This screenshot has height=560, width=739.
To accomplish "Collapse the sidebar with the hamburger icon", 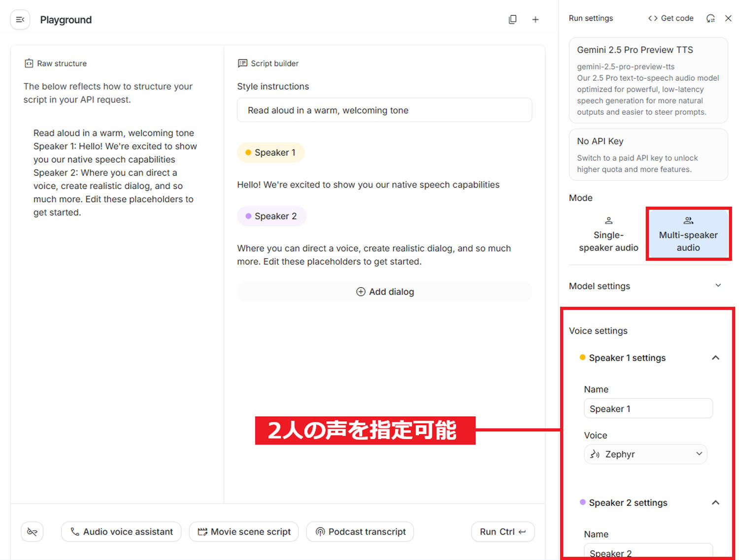I will click(20, 19).
